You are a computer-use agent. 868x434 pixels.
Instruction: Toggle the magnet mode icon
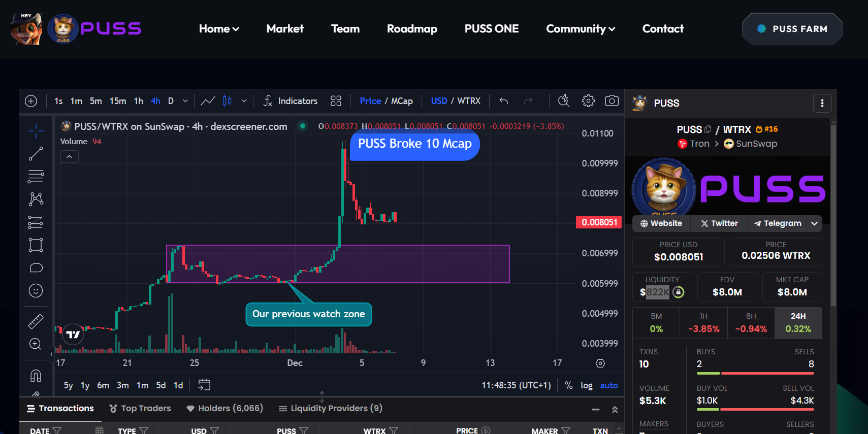point(36,376)
